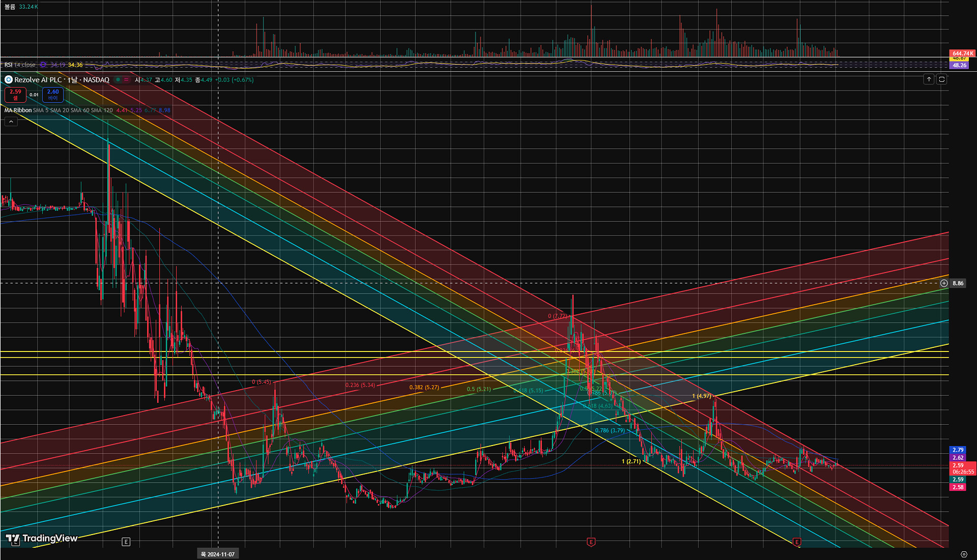
Task: Move the price pane up with arrow
Action: [929, 79]
